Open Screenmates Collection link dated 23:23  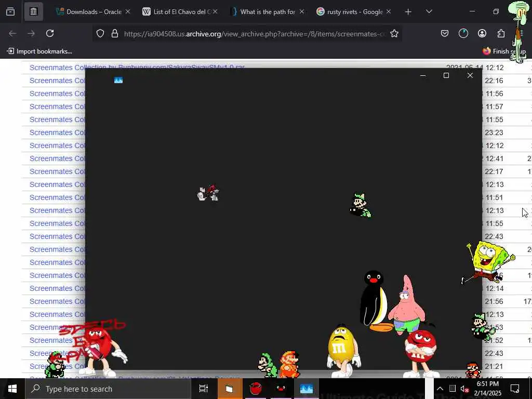click(57, 132)
